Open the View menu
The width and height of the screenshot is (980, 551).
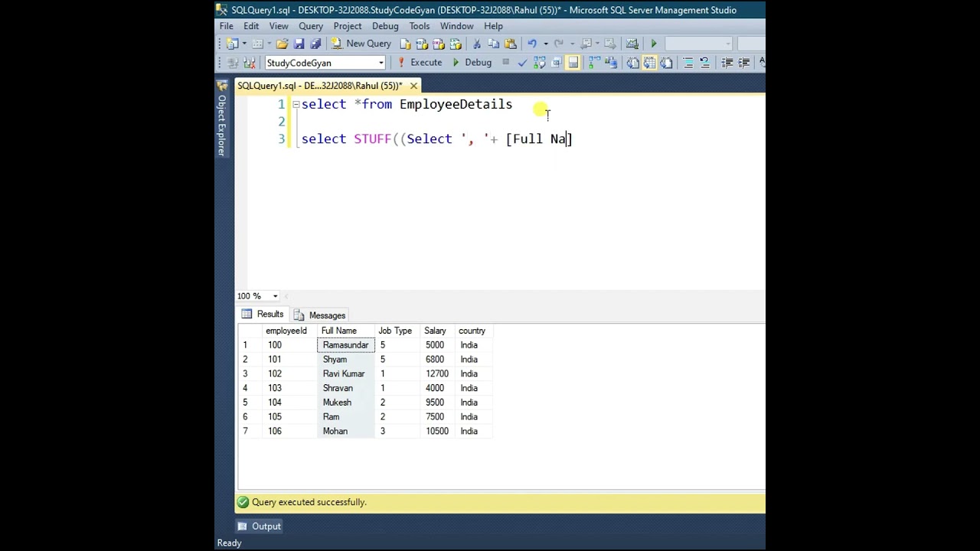coord(279,26)
